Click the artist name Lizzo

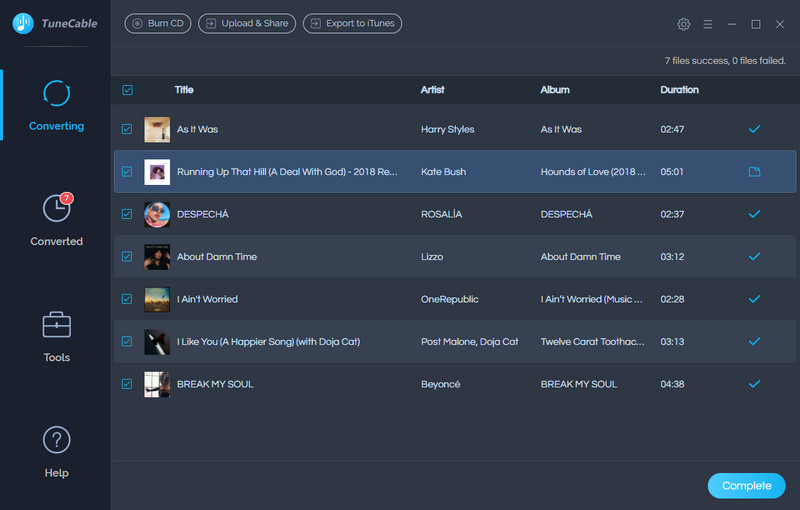(x=432, y=257)
